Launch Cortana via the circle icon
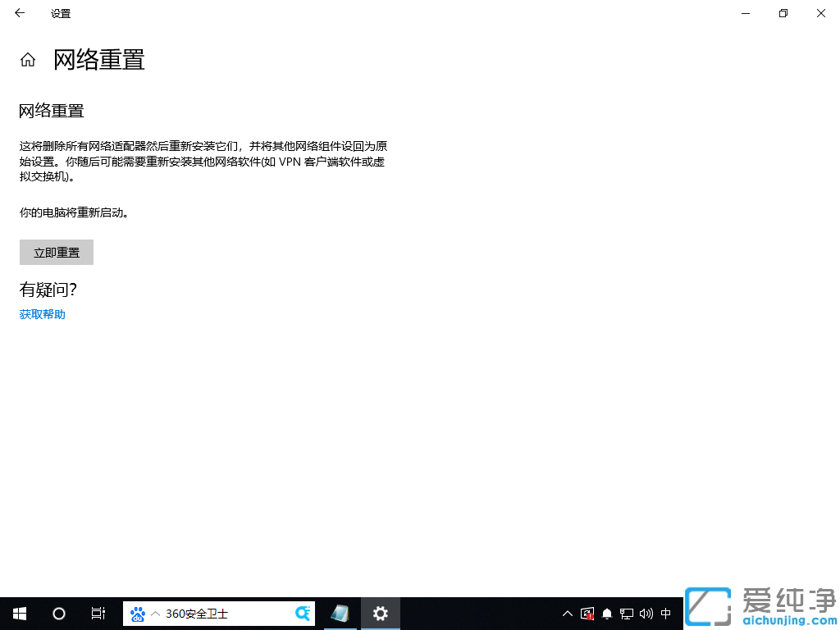Screen dimensions: 840x630 (58, 613)
